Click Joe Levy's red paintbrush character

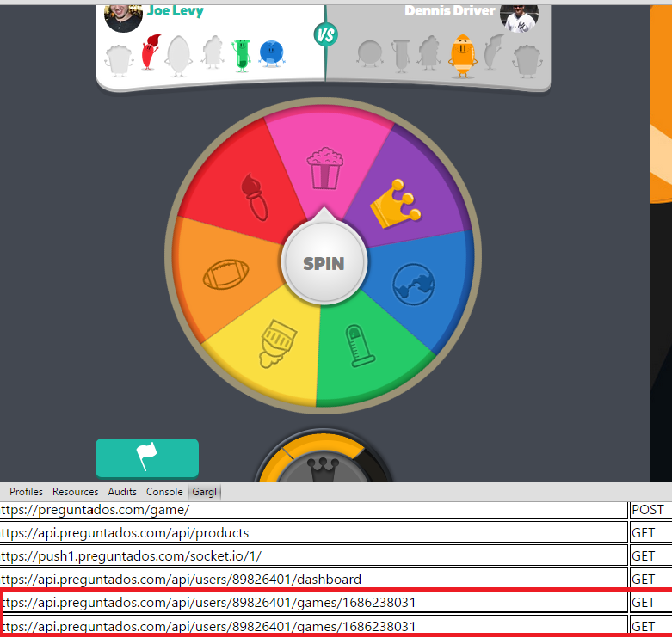tap(151, 53)
